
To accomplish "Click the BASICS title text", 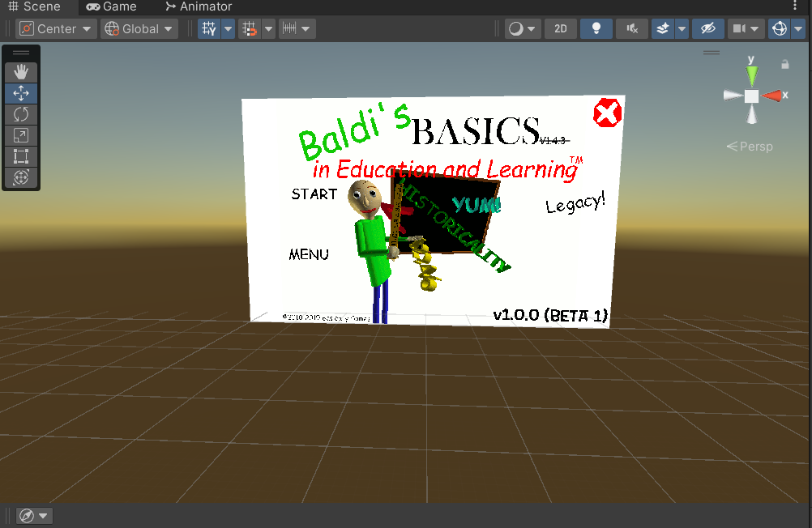I will pyautogui.click(x=476, y=131).
